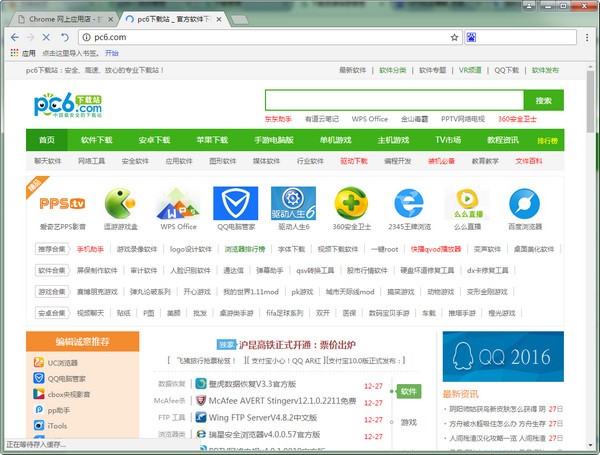Open the 沪昆高铁正式开通 headline
600x455 pixels.
click(297, 345)
